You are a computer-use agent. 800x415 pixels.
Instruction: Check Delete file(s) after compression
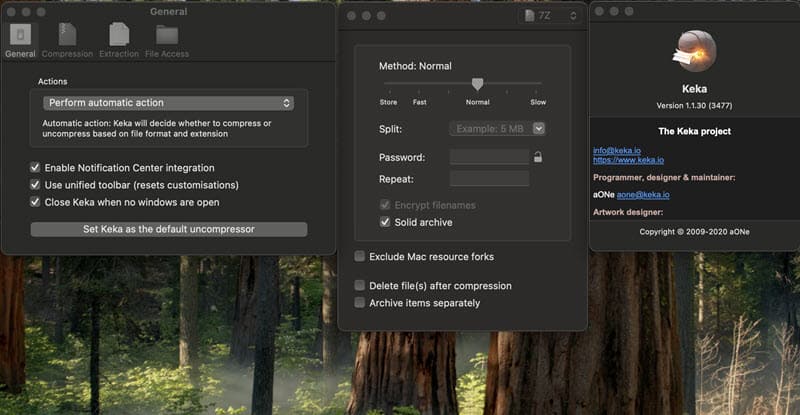(x=360, y=286)
